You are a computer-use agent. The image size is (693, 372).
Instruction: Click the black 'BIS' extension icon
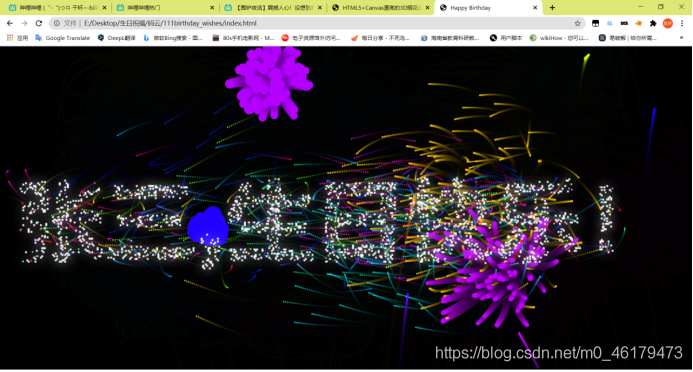coord(624,23)
